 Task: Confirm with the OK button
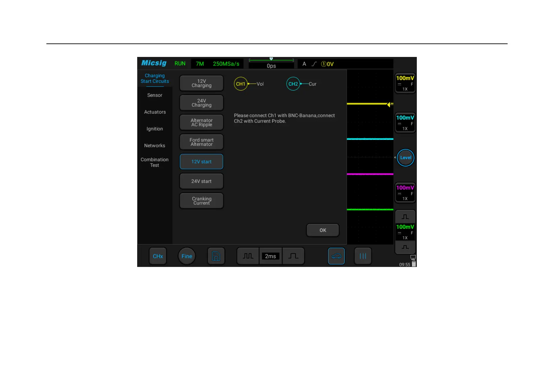pos(323,230)
